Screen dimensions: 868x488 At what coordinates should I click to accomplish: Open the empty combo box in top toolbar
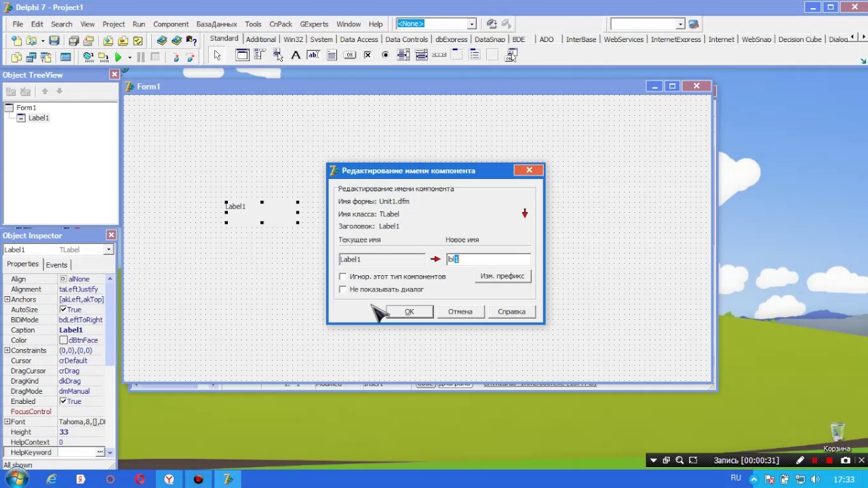click(x=680, y=24)
